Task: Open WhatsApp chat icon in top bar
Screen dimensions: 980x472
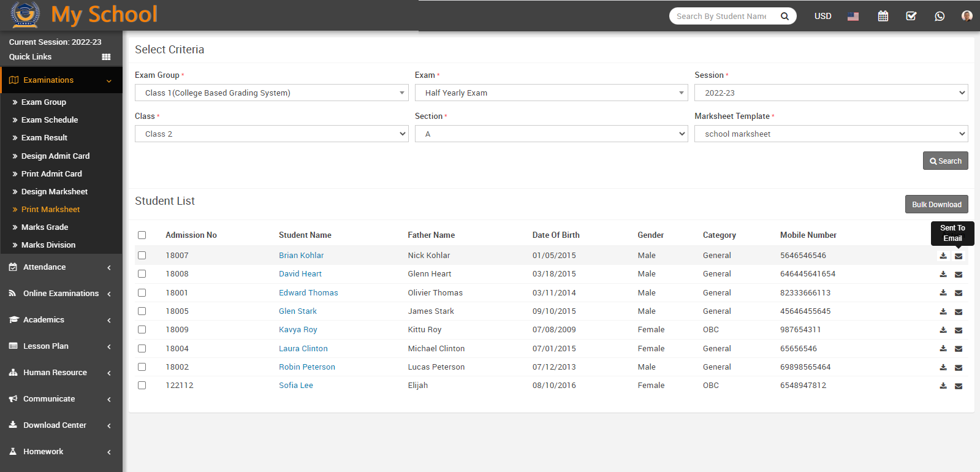Action: (x=940, y=16)
